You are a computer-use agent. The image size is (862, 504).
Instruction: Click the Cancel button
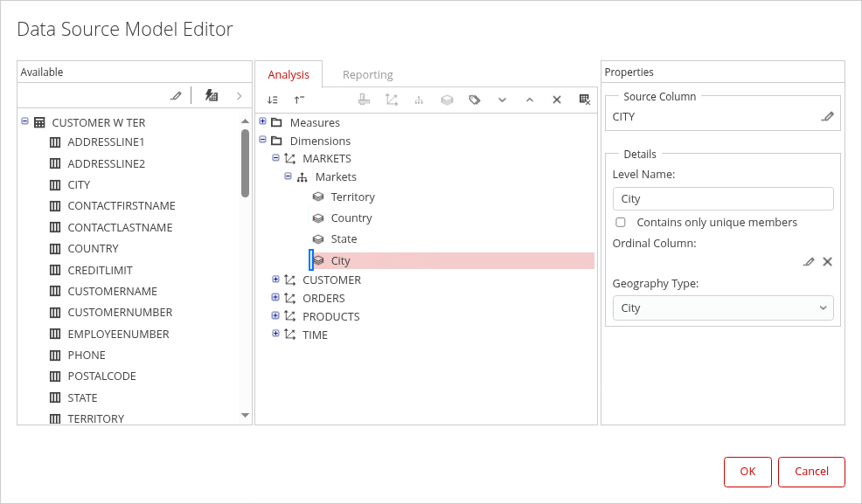(x=811, y=472)
